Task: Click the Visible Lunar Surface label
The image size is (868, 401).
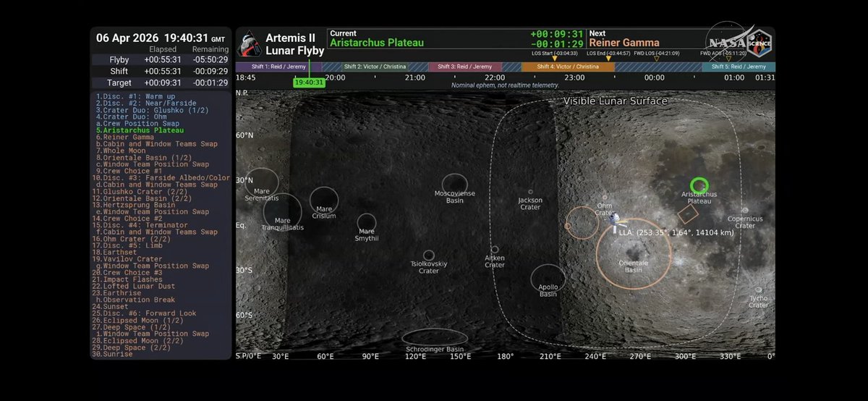Action: click(616, 101)
